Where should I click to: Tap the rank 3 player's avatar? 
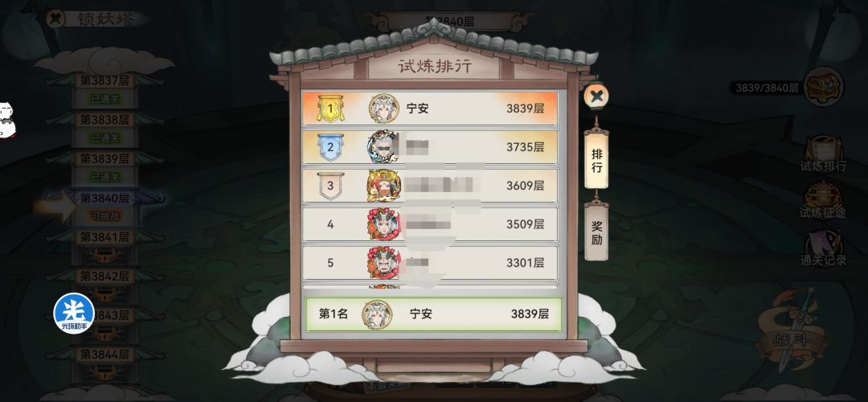[x=382, y=186]
